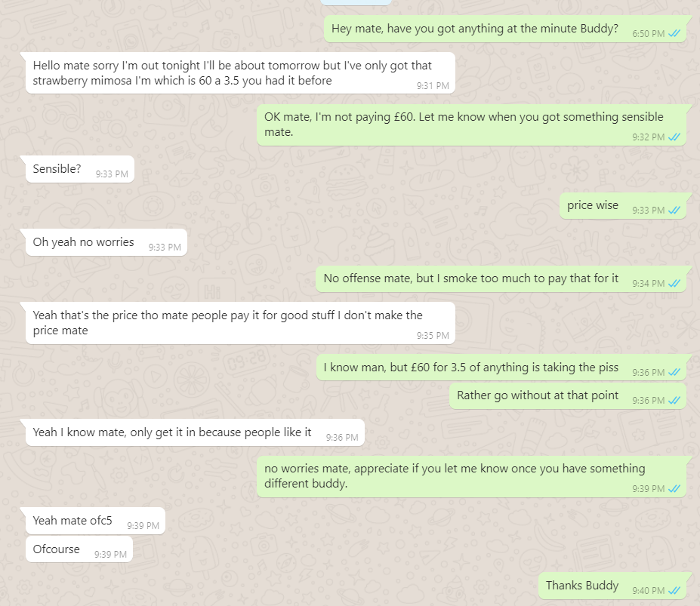Viewport: 700px width, 606px height.
Task: Click the blue double ticks on "Thanks Buddy"
Action: tap(674, 590)
